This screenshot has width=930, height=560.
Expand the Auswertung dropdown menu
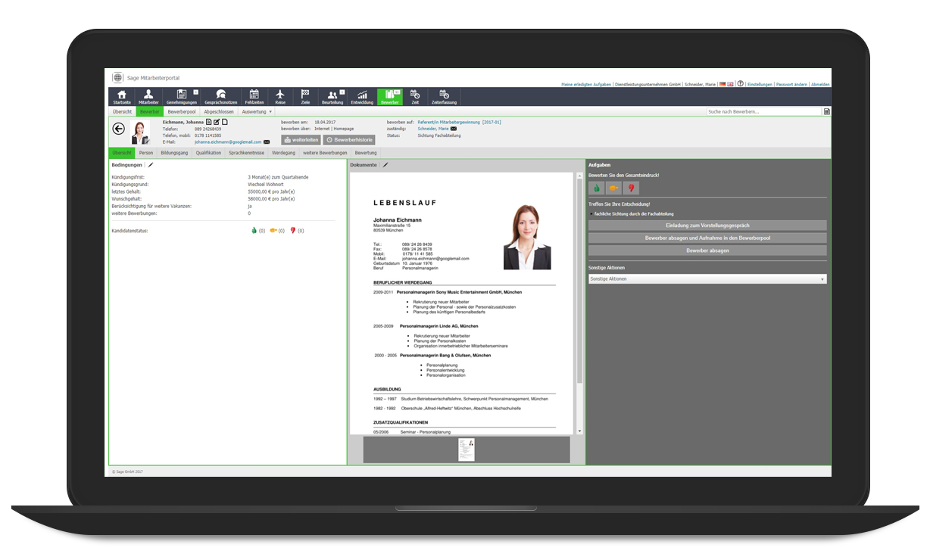click(x=256, y=110)
